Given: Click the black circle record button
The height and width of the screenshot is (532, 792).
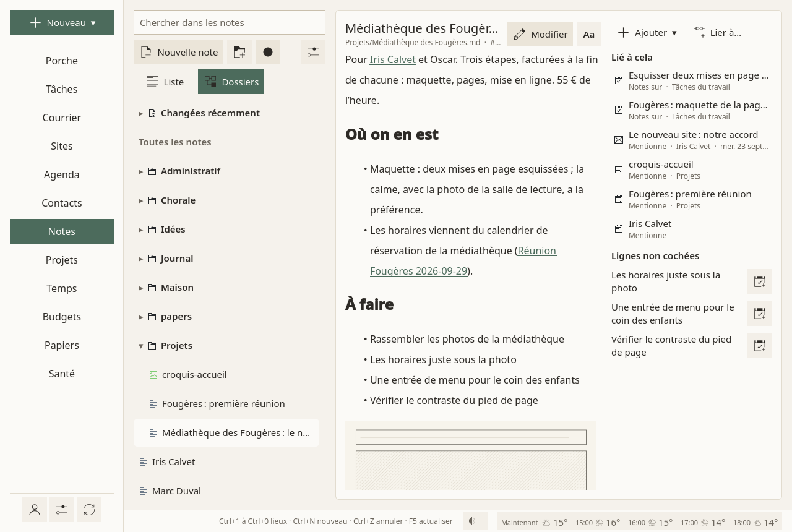Looking at the screenshot, I should tap(268, 52).
